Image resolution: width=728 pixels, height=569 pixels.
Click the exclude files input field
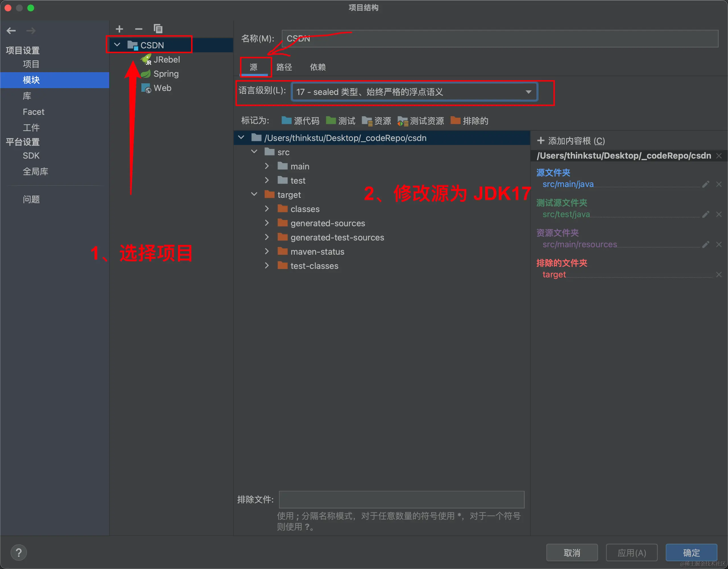(401, 499)
